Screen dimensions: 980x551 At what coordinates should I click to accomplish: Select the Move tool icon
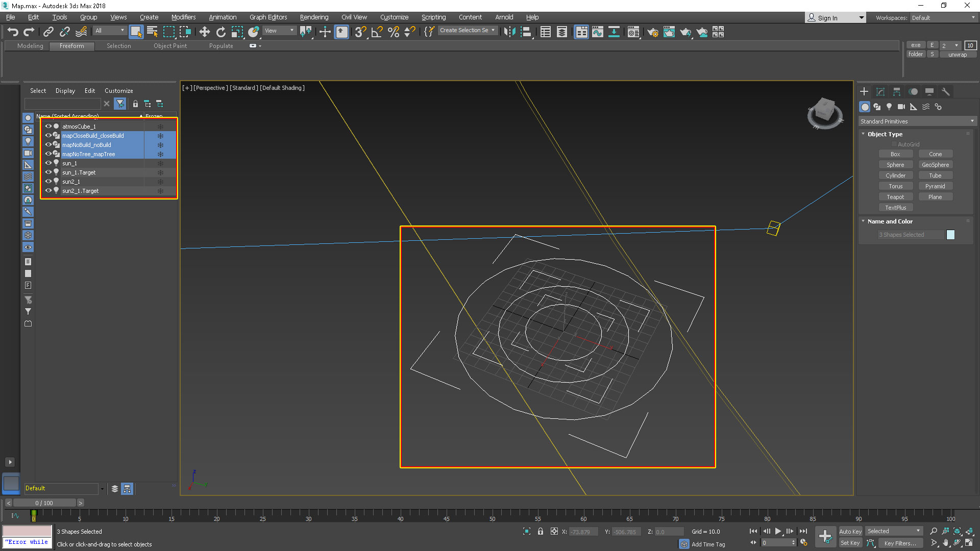click(204, 32)
